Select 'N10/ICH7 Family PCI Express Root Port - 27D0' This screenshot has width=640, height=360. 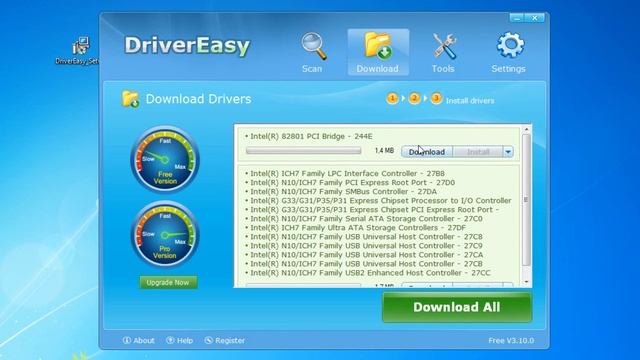point(350,182)
